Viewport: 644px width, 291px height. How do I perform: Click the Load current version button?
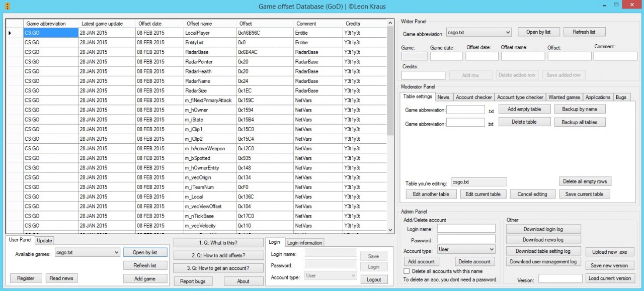[610, 278]
